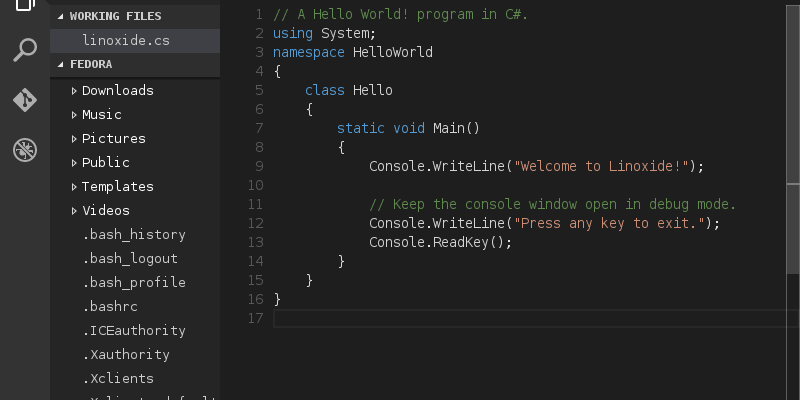Click 'Main()' on line 7

[x=457, y=128]
